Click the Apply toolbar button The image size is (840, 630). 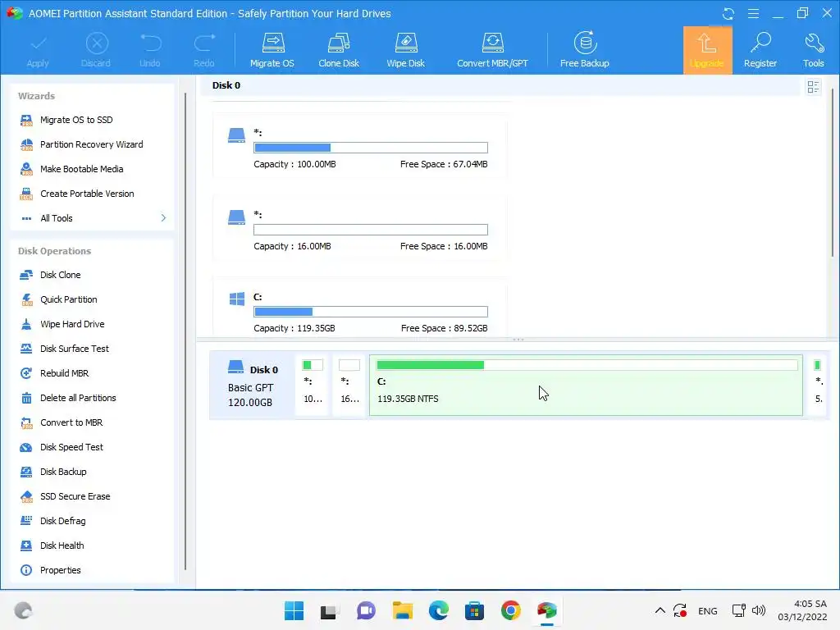point(38,50)
